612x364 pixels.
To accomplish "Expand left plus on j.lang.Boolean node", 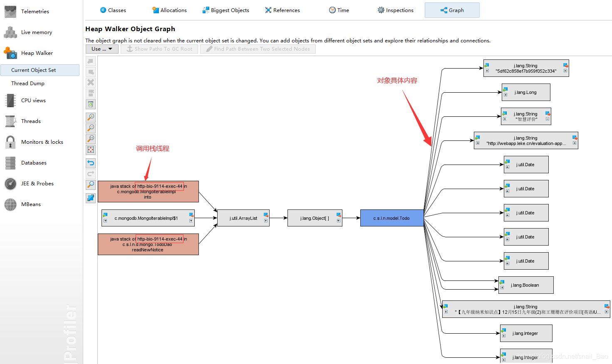I will (502, 288).
